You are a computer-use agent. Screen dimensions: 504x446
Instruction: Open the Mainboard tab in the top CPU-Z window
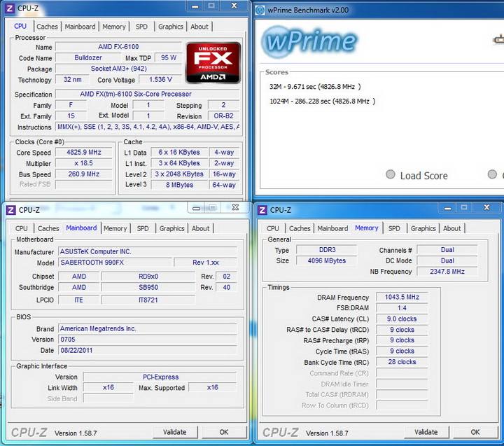click(80, 27)
